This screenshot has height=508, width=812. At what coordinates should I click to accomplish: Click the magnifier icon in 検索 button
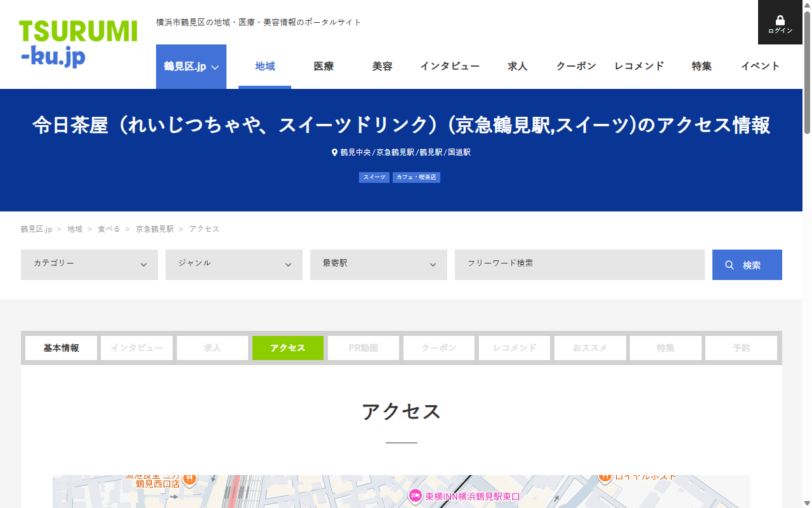point(730,265)
